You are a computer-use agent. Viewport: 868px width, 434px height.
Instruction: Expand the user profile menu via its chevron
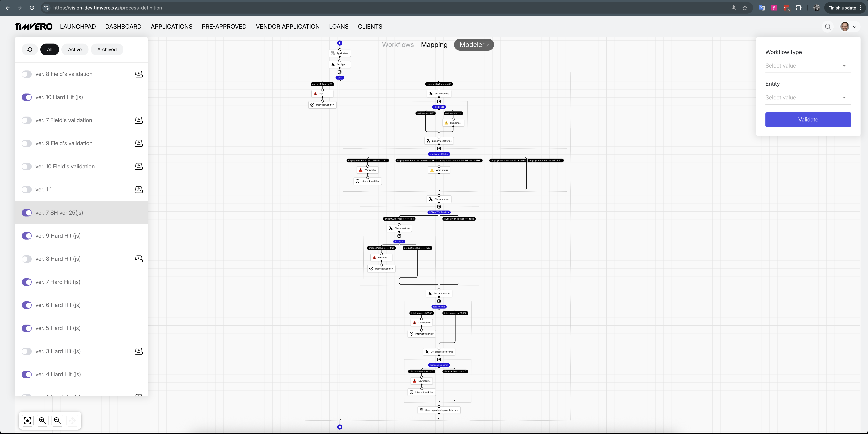point(855,27)
